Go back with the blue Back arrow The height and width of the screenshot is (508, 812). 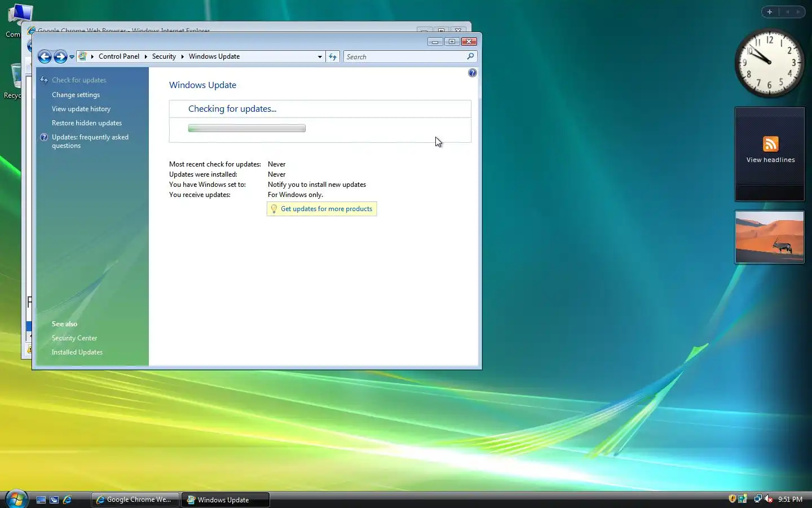45,56
